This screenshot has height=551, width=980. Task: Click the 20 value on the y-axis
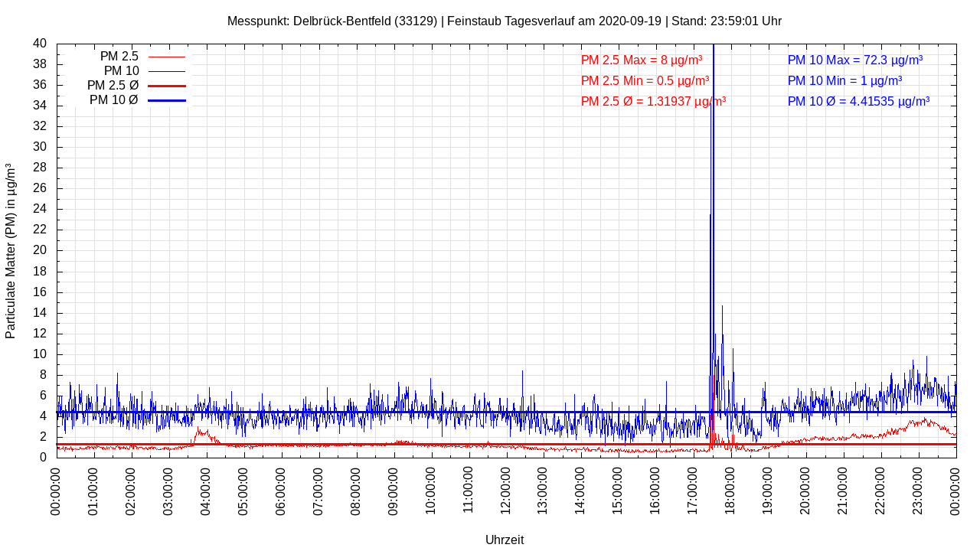click(40, 250)
